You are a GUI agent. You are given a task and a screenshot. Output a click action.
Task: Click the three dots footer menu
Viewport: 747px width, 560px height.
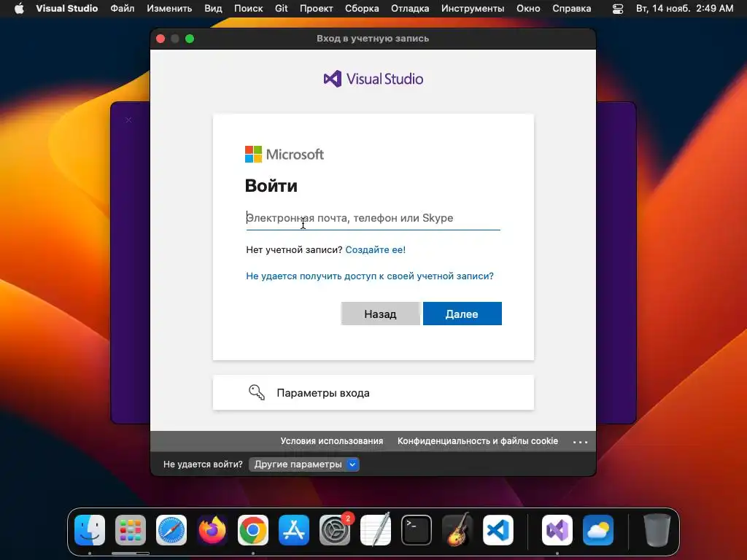(x=580, y=442)
